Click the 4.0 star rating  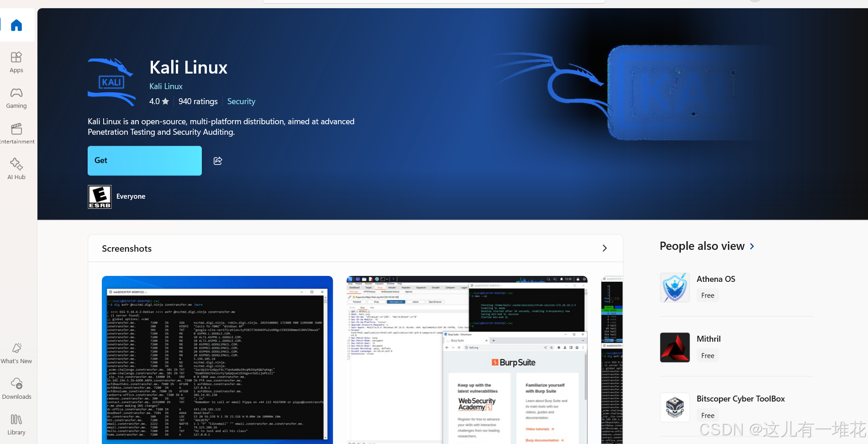(x=159, y=101)
